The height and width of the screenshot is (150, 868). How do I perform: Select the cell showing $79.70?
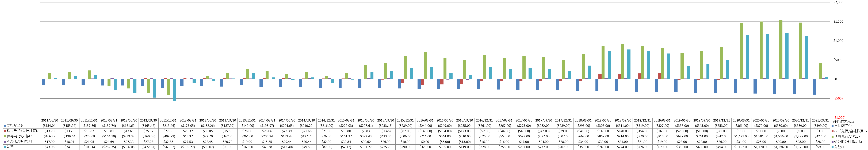click(x=208, y=137)
